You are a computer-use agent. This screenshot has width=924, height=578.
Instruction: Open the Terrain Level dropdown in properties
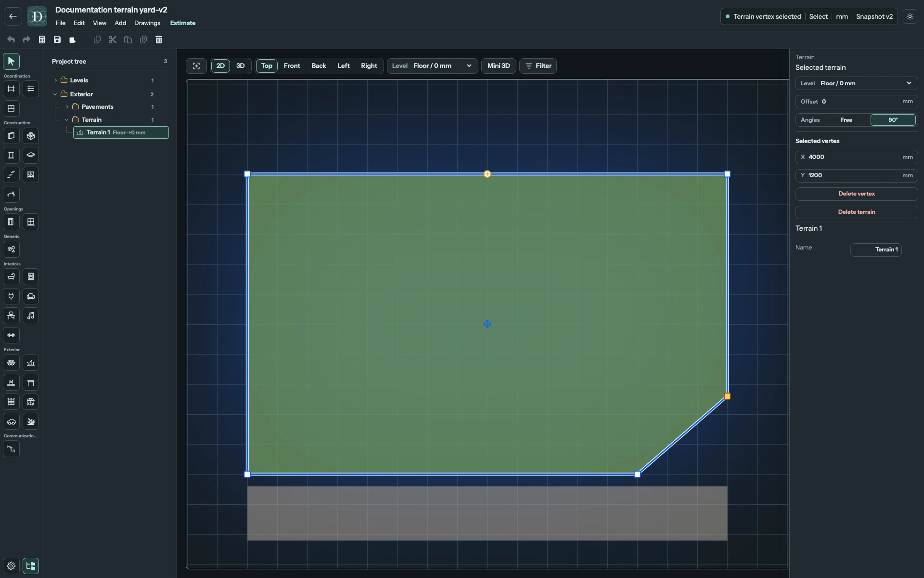click(857, 83)
